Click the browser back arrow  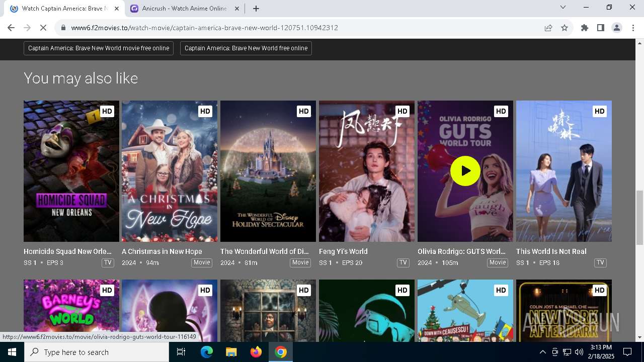pyautogui.click(x=11, y=28)
